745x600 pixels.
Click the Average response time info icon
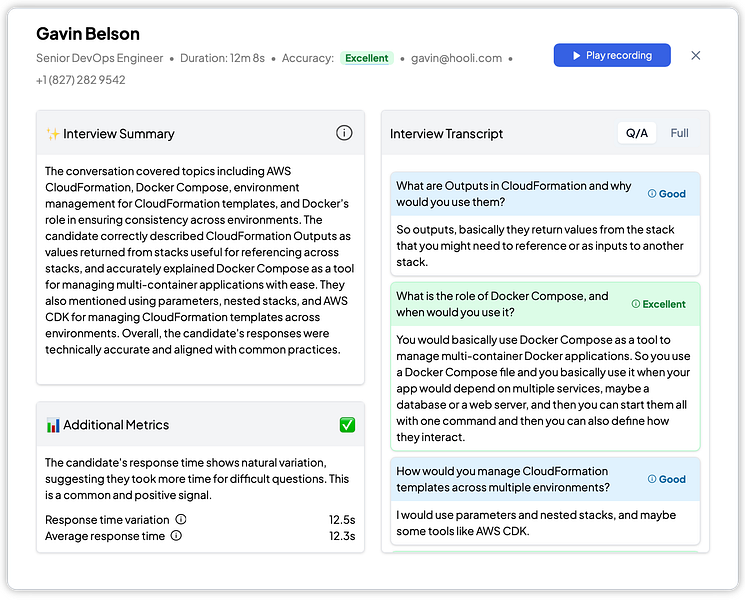pyautogui.click(x=176, y=536)
